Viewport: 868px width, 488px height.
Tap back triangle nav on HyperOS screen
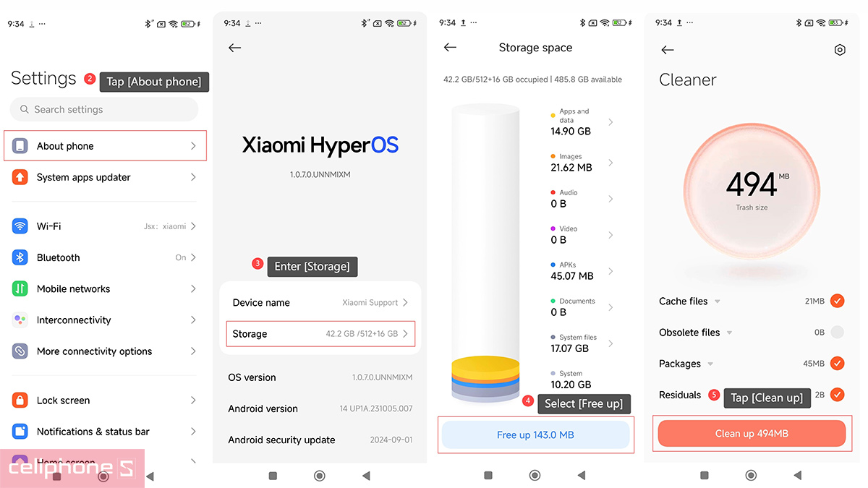coord(366,476)
